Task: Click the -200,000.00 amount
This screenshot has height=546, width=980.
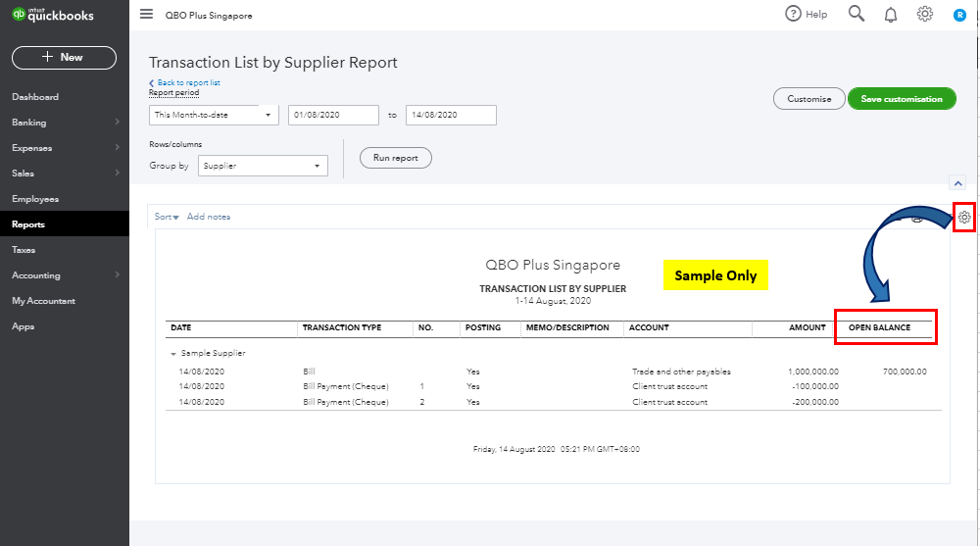Action: coord(815,402)
